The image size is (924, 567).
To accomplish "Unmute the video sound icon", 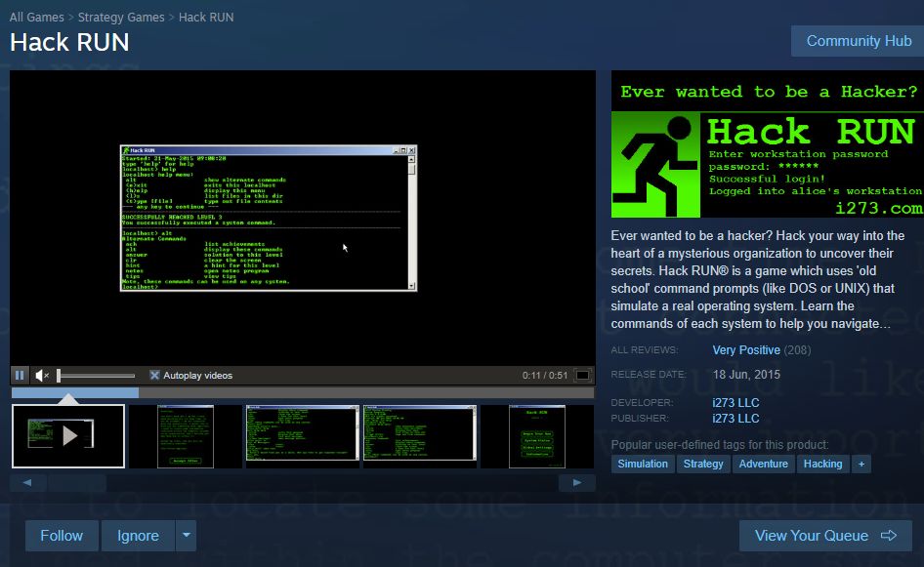I will 41,375.
